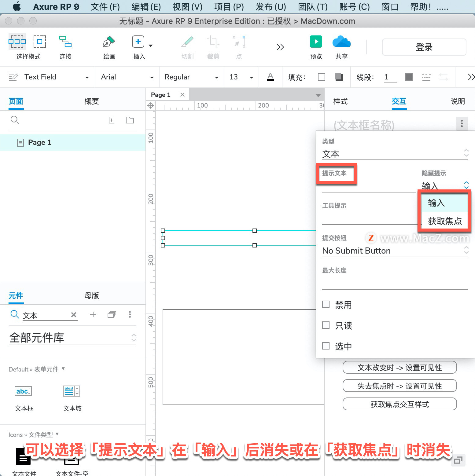475x476 pixels.
Task: Open the three-dot options button beside name
Action: [x=462, y=123]
